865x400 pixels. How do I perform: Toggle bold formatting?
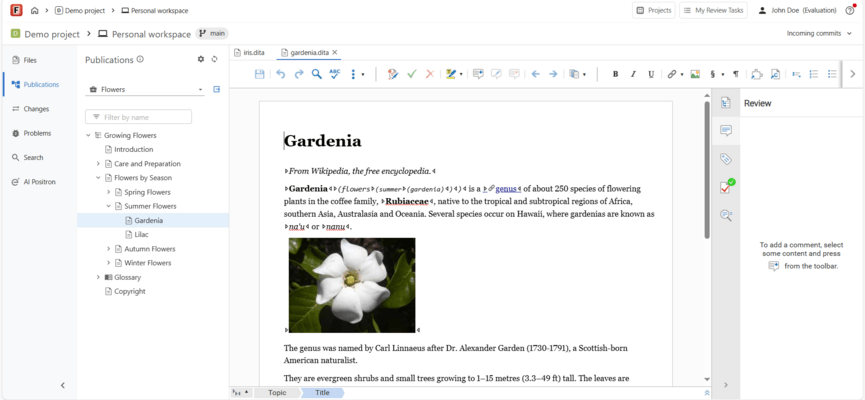[615, 74]
